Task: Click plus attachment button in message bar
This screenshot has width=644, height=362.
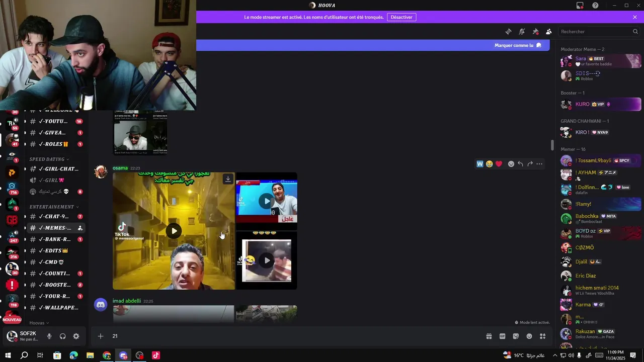Action: [101, 336]
